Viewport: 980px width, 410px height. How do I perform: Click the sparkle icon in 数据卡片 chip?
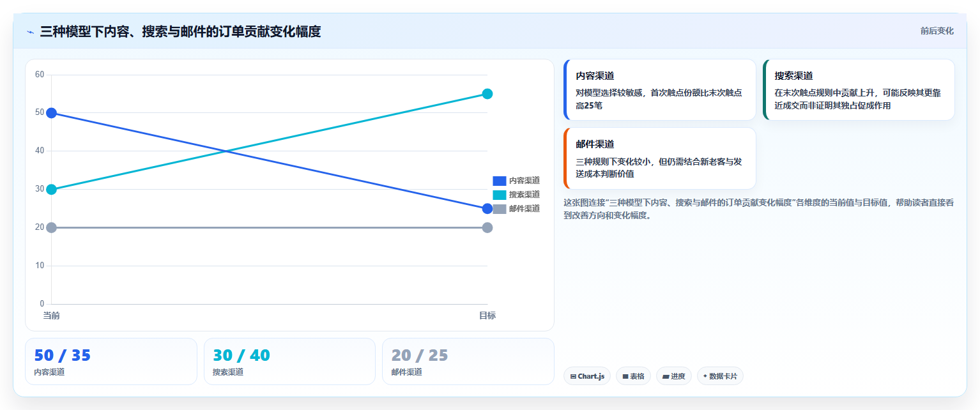tap(705, 376)
